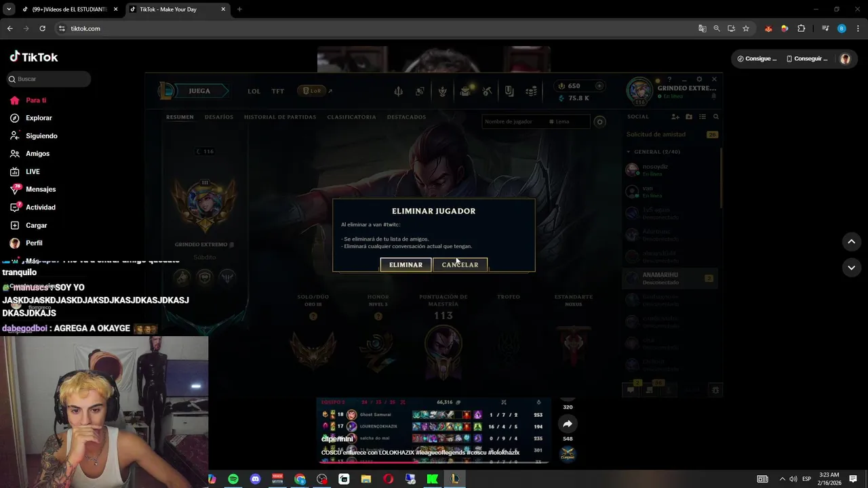Show hidden system tray icons
Viewport: 868px width, 488px height.
782,479
